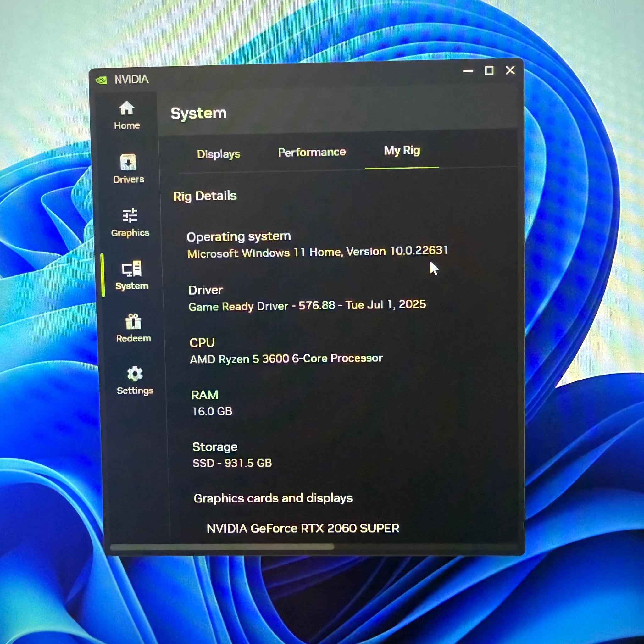Click the Operating system label

point(239,237)
